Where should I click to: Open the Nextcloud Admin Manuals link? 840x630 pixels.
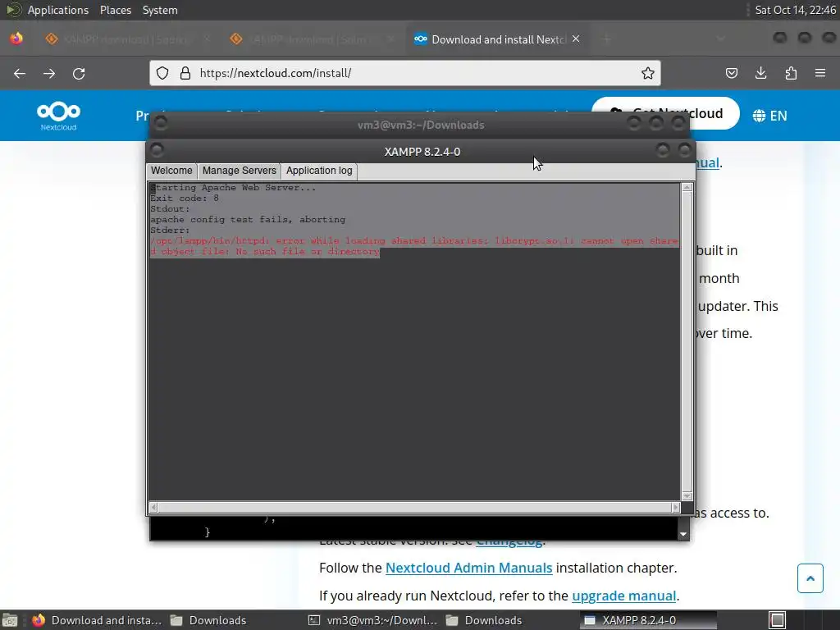468,568
